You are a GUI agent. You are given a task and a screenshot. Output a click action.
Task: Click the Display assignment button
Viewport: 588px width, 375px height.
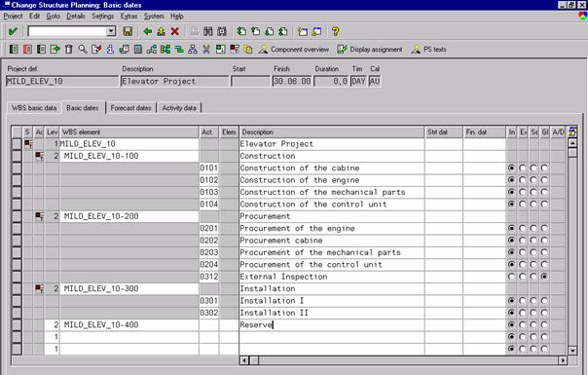[x=370, y=49]
